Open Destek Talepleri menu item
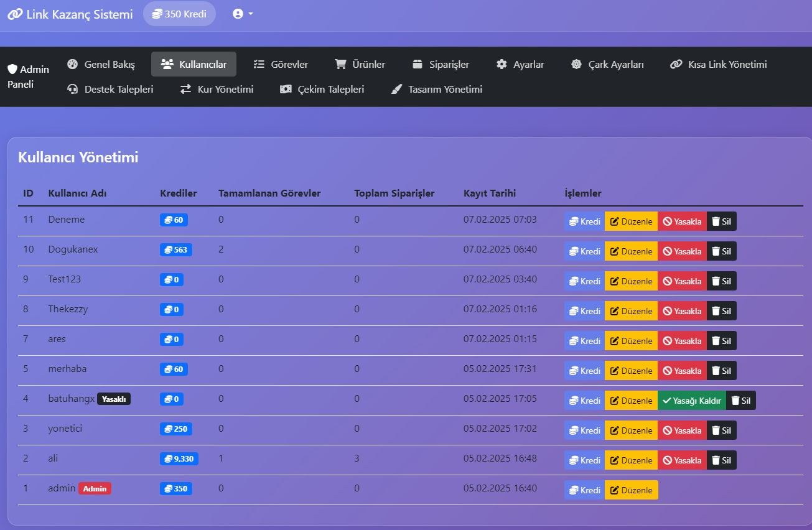The width and height of the screenshot is (812, 530). 110,89
